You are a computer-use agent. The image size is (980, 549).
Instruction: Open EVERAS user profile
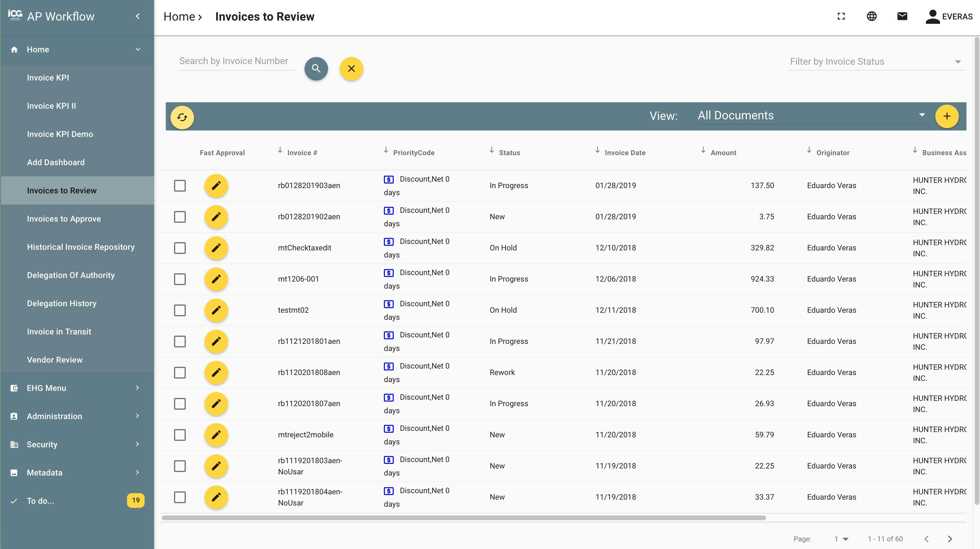click(949, 17)
